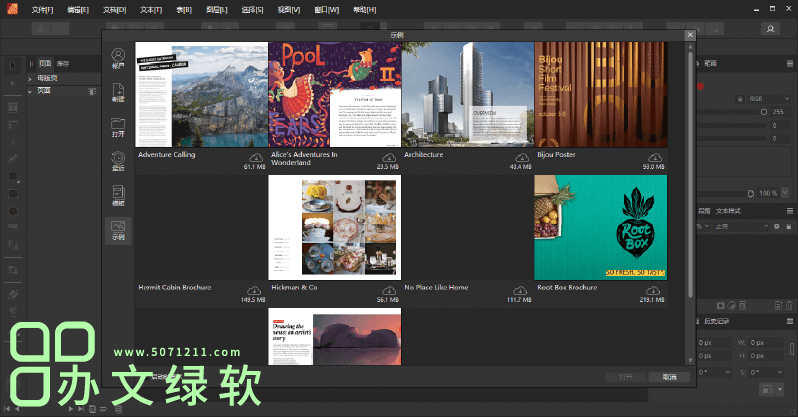Open the RGB colour model dropdown
The width and height of the screenshot is (798, 418).
point(768,99)
